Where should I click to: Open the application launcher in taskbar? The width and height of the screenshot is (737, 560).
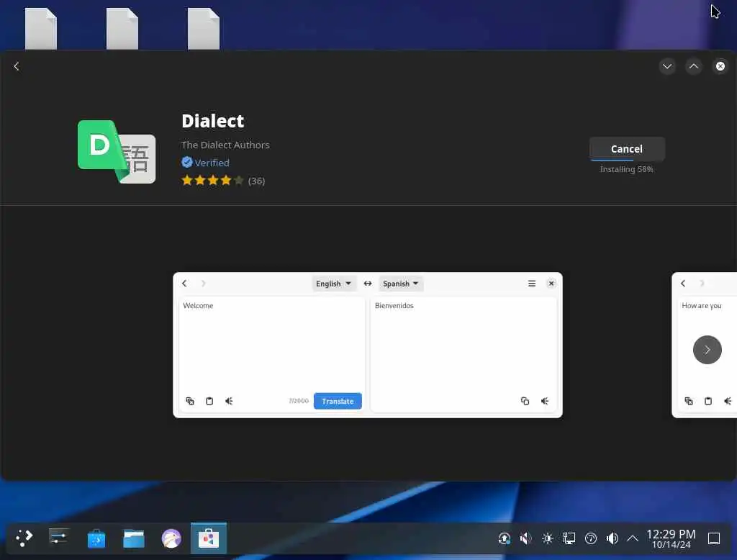pyautogui.click(x=24, y=538)
